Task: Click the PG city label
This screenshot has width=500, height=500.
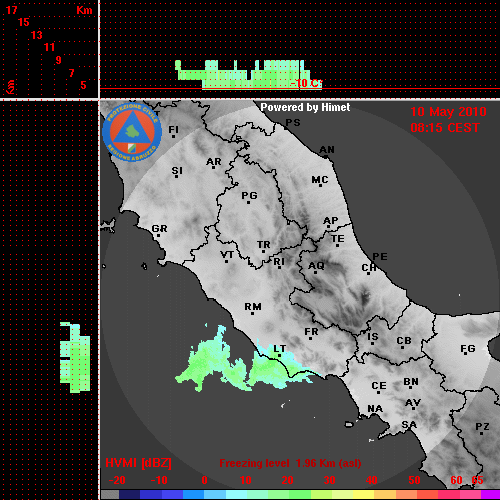Action: coord(249,195)
